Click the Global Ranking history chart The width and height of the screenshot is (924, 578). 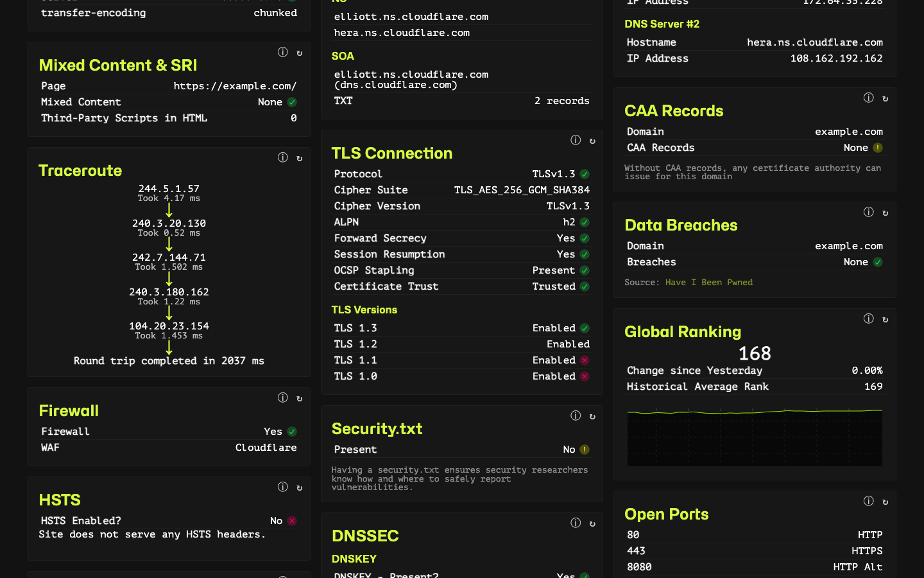click(755, 437)
